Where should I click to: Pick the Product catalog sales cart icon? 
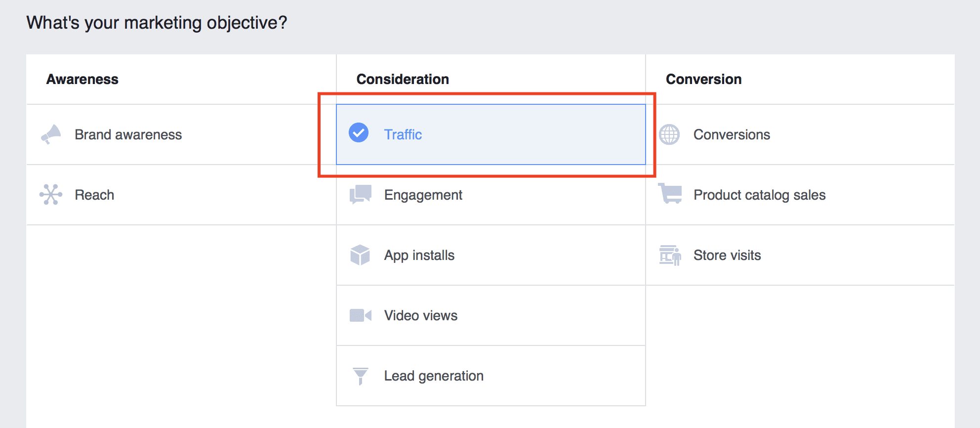pyautogui.click(x=670, y=194)
